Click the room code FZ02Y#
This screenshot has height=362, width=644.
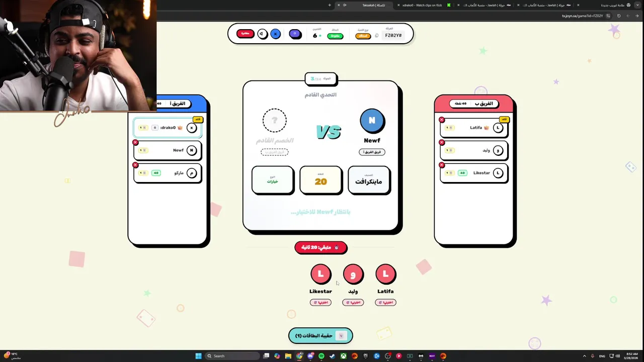[393, 36]
